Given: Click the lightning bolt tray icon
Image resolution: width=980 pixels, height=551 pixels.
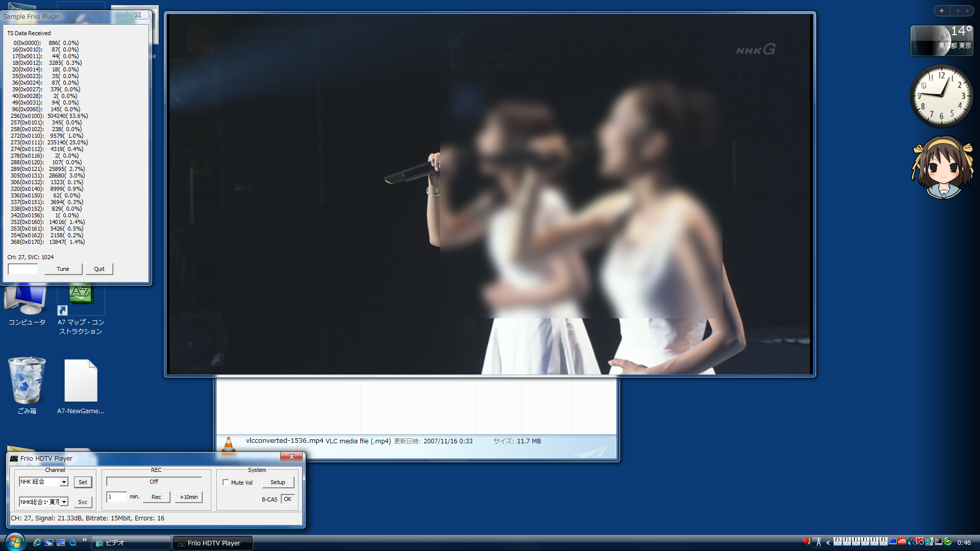Looking at the screenshot, I should 948,541.
